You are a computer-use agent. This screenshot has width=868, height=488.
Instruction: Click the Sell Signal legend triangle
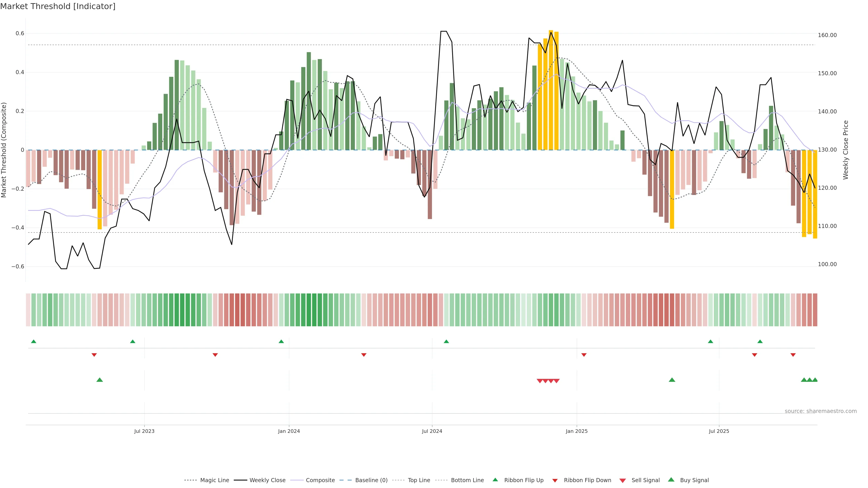pyautogui.click(x=622, y=481)
